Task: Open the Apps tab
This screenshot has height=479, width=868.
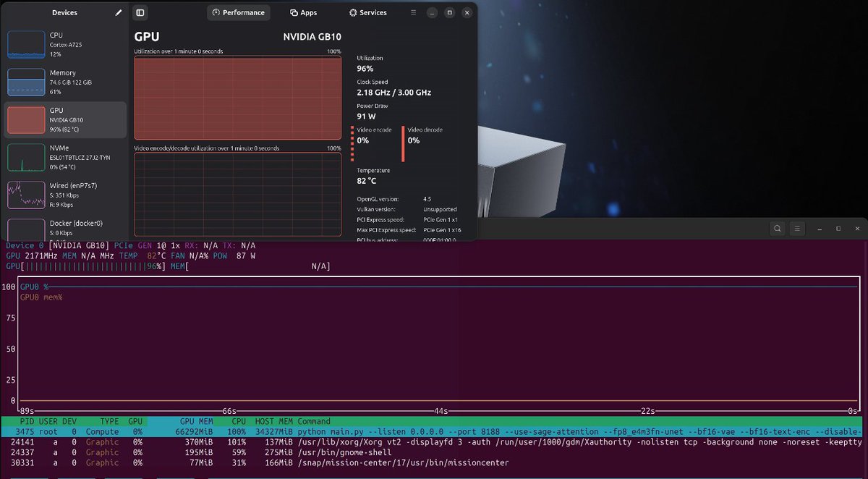Action: click(304, 12)
